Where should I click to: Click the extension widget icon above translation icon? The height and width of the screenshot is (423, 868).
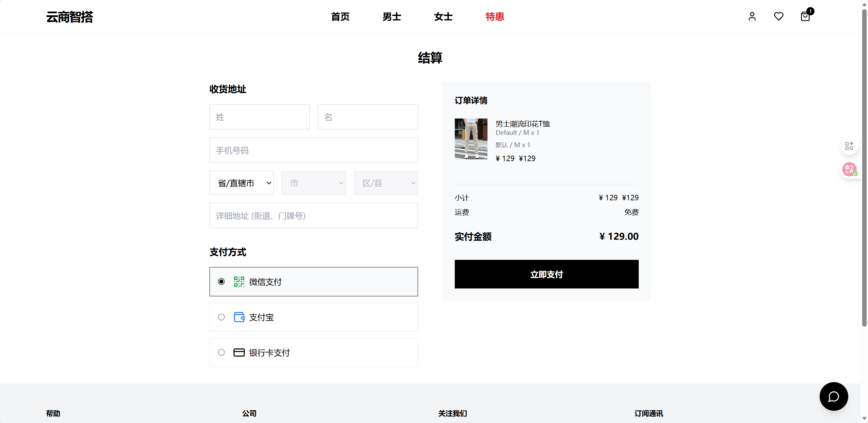pos(849,146)
